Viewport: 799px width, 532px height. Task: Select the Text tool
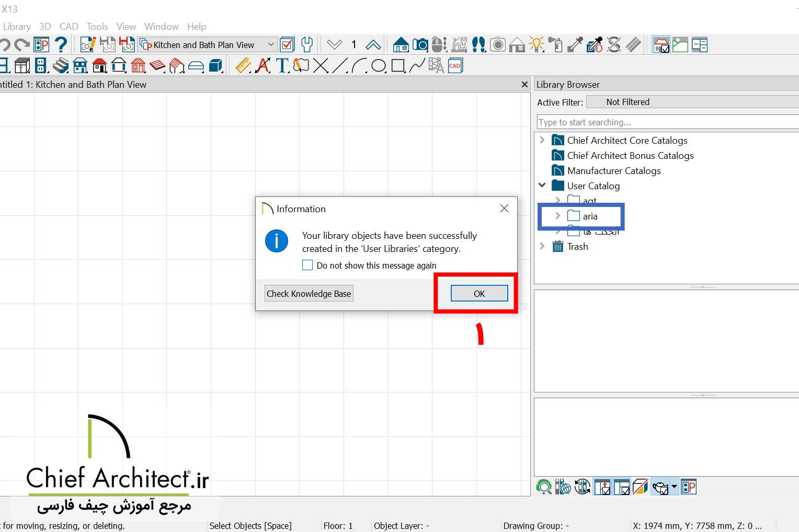pos(282,66)
